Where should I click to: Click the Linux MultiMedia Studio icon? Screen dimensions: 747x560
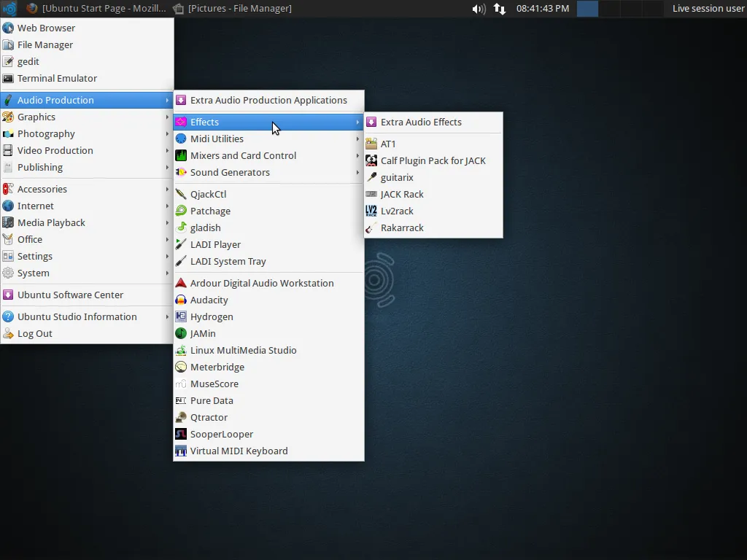point(181,350)
